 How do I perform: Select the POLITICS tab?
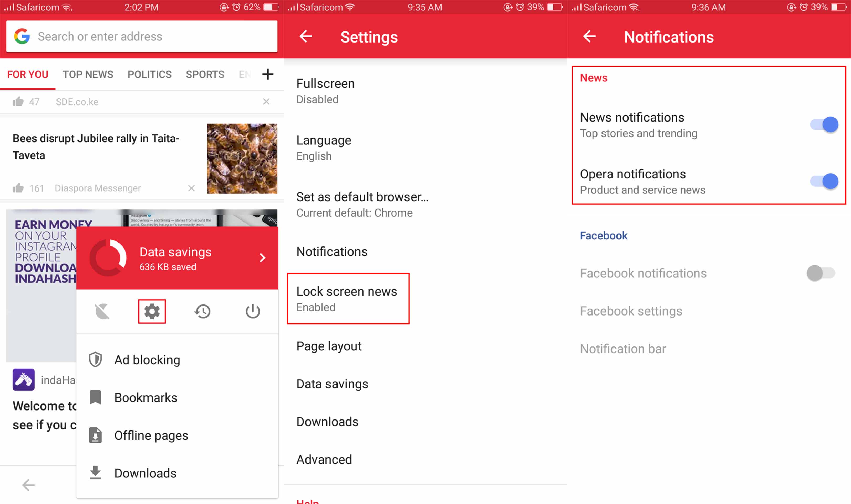click(x=149, y=74)
